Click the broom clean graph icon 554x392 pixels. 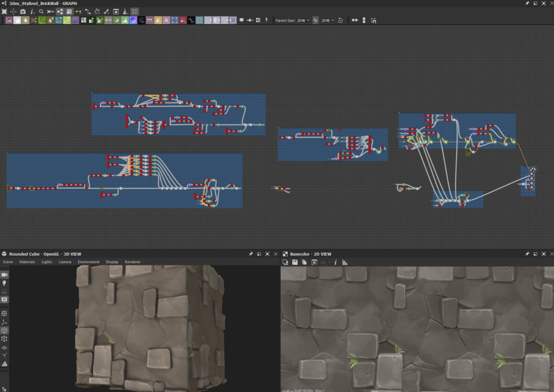point(125,12)
